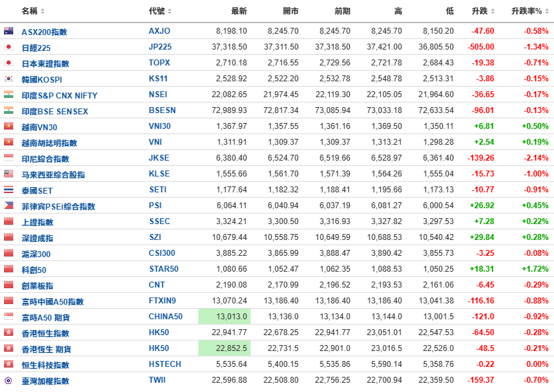Viewport: 554px width, 392px height.
Task: Click the China flag beside 科創50
Action: coord(9,269)
